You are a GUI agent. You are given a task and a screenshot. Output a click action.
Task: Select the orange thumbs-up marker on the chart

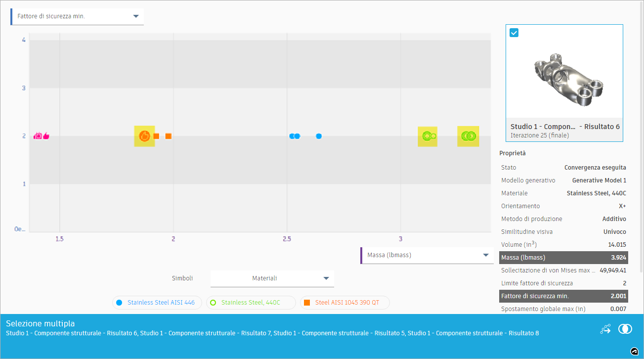pos(144,136)
